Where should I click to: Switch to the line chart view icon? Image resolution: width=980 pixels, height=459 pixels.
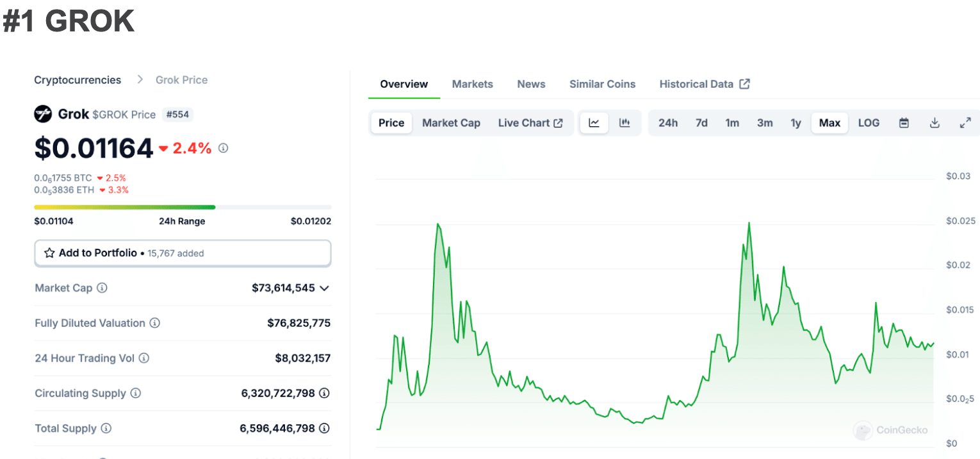pos(594,123)
